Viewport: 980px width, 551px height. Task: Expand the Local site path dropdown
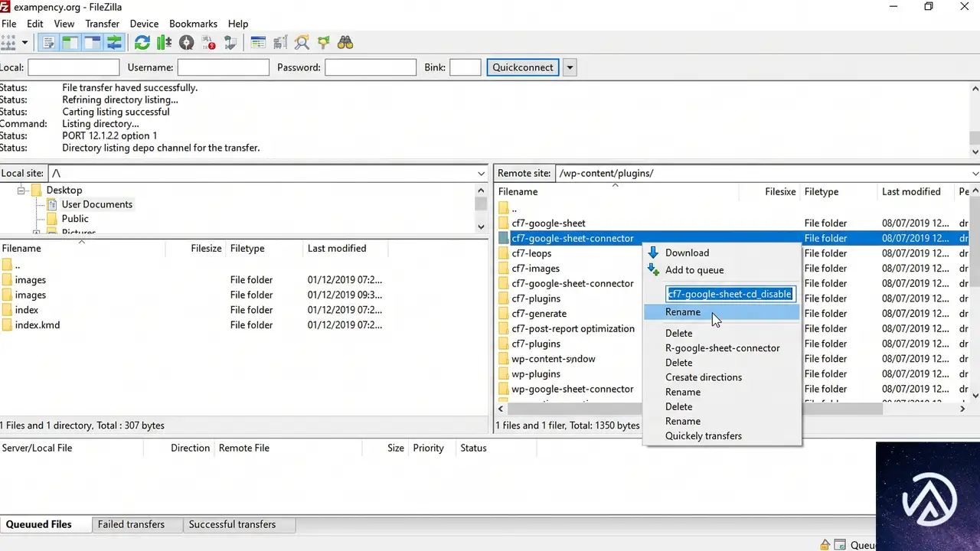(481, 174)
